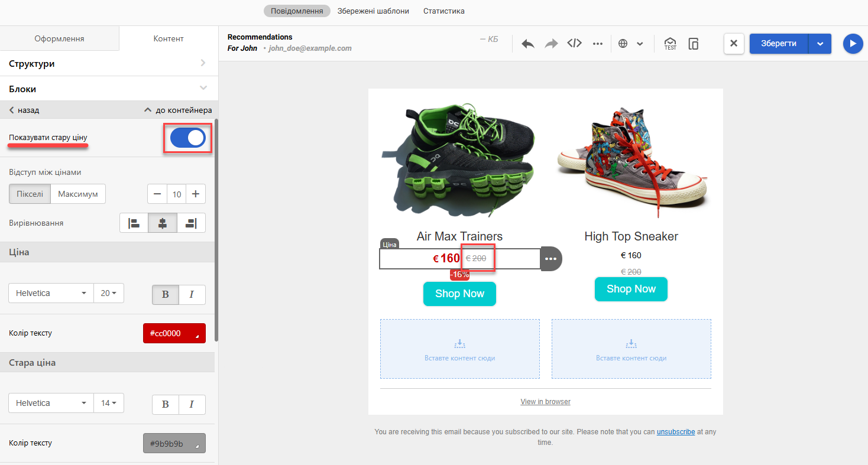Switch to the Повідомлення tab

(x=297, y=11)
